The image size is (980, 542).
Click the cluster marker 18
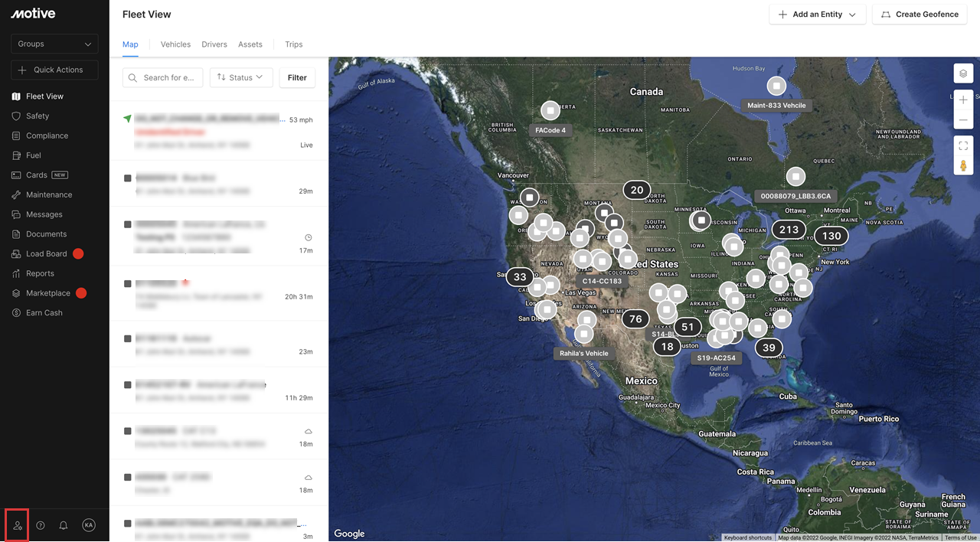coord(668,347)
